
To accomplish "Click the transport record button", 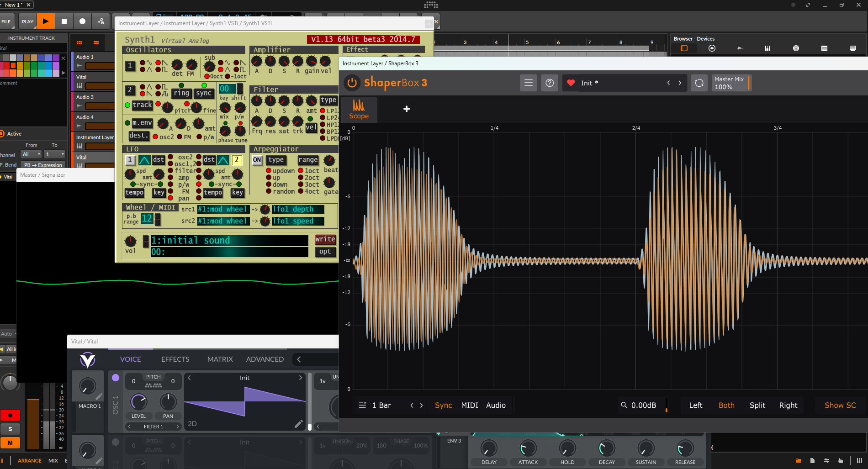I will pos(82,21).
